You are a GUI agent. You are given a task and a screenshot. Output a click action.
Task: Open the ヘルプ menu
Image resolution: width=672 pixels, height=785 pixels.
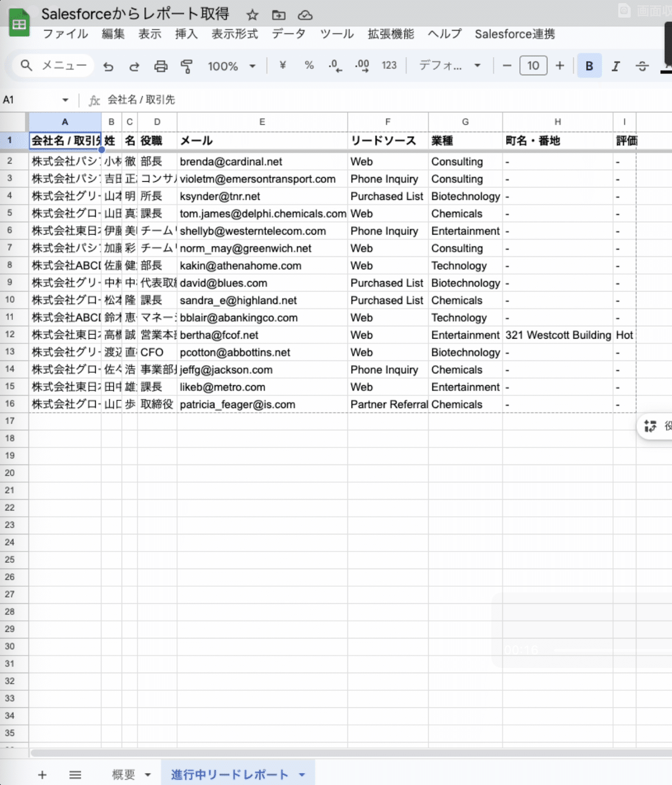click(x=445, y=34)
